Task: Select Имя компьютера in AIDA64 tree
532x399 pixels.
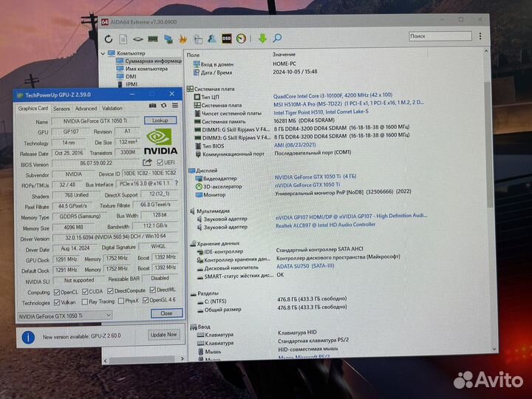Action: click(142, 69)
